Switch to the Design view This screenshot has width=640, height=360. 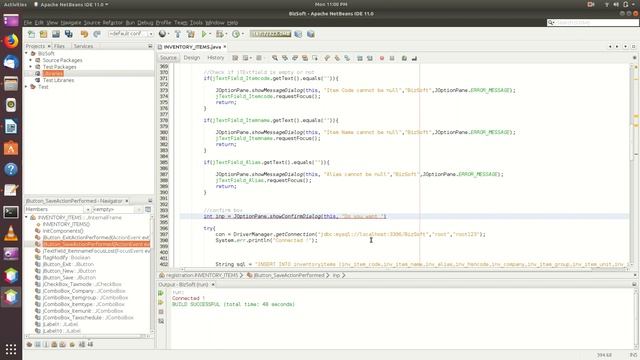(192, 58)
